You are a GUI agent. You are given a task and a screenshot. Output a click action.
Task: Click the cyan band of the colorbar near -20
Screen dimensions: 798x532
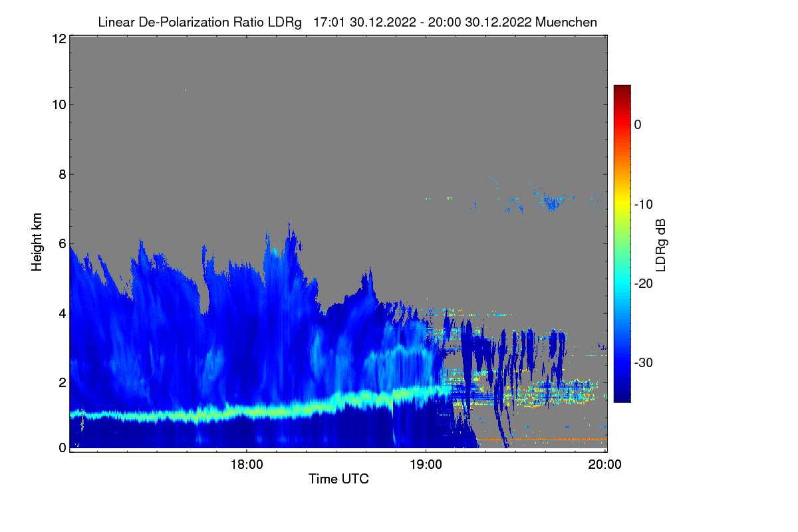point(622,283)
